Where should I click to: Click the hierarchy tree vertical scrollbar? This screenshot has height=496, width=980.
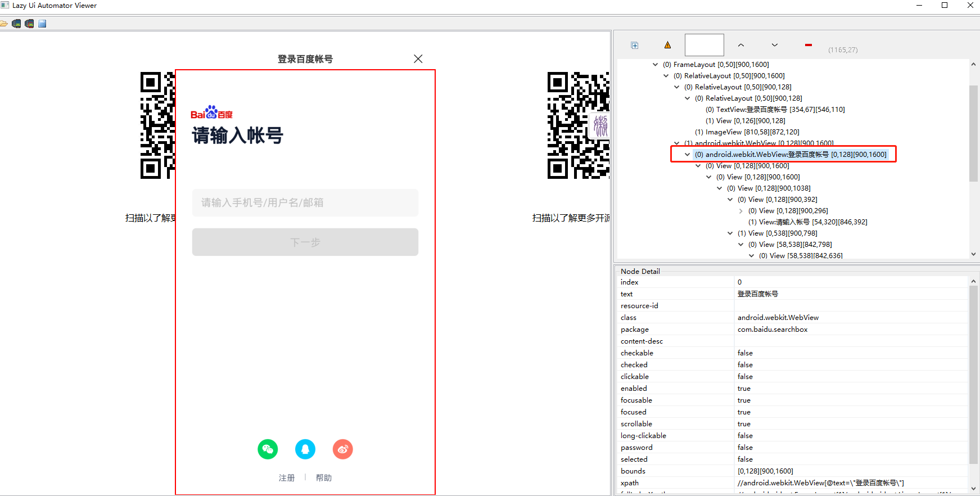tap(974, 134)
